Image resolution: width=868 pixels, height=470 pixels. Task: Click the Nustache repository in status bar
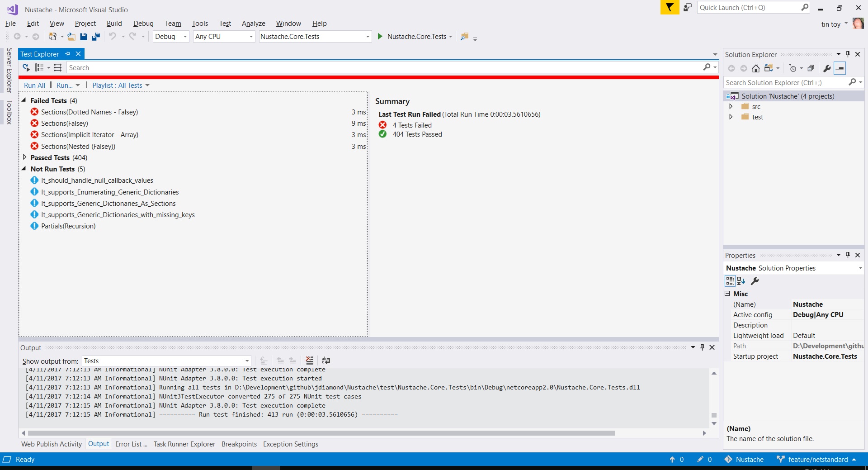(x=744, y=460)
